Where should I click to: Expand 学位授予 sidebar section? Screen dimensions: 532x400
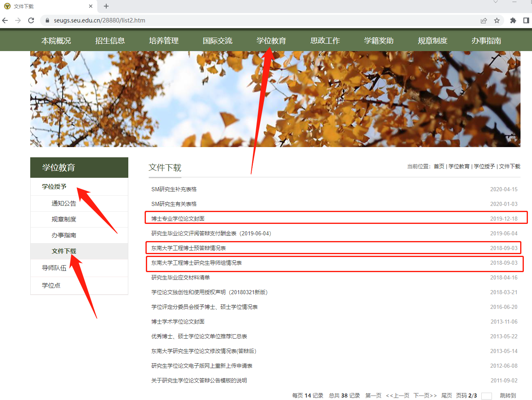[x=54, y=187]
